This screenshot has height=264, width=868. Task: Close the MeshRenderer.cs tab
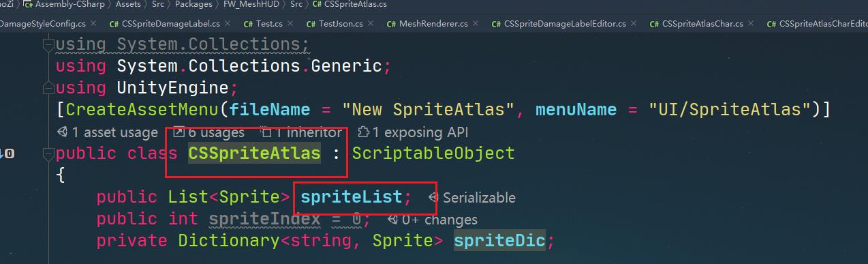[x=475, y=24]
